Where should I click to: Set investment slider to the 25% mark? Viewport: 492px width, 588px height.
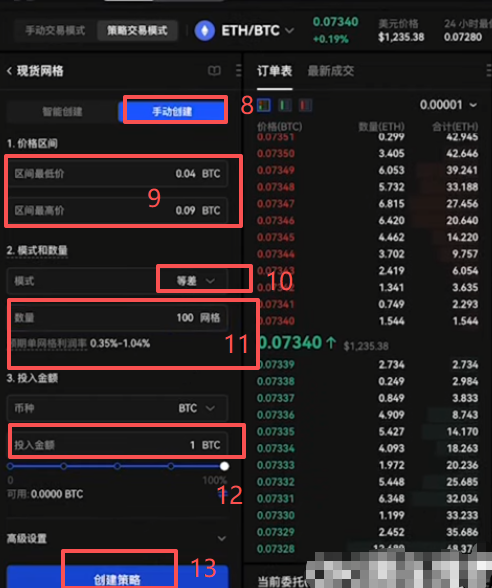click(64, 466)
